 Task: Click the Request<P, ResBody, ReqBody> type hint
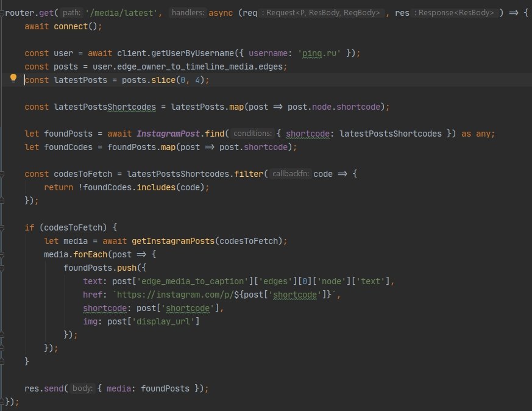322,13
